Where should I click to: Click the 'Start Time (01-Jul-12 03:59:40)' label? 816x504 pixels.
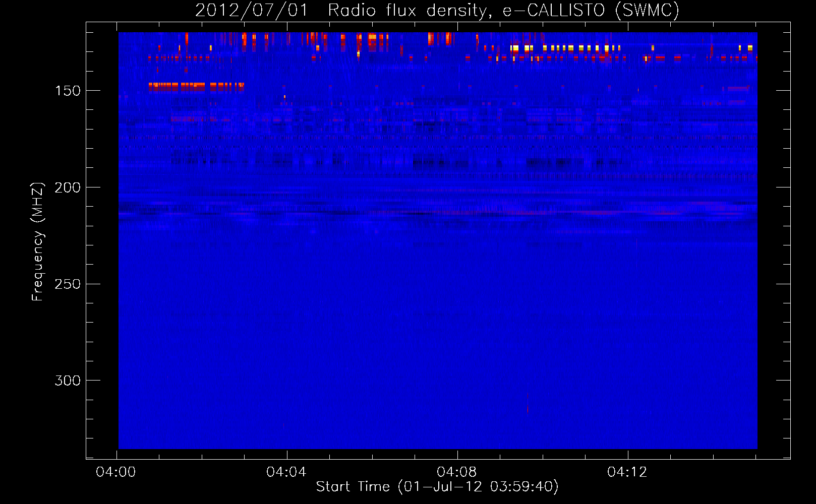tap(437, 487)
